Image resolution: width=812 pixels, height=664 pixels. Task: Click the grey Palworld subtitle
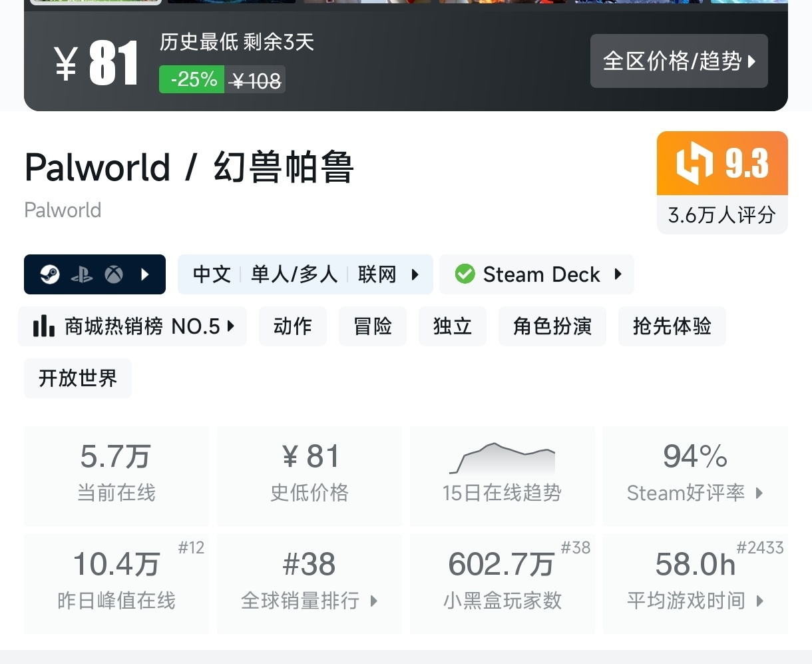(63, 210)
